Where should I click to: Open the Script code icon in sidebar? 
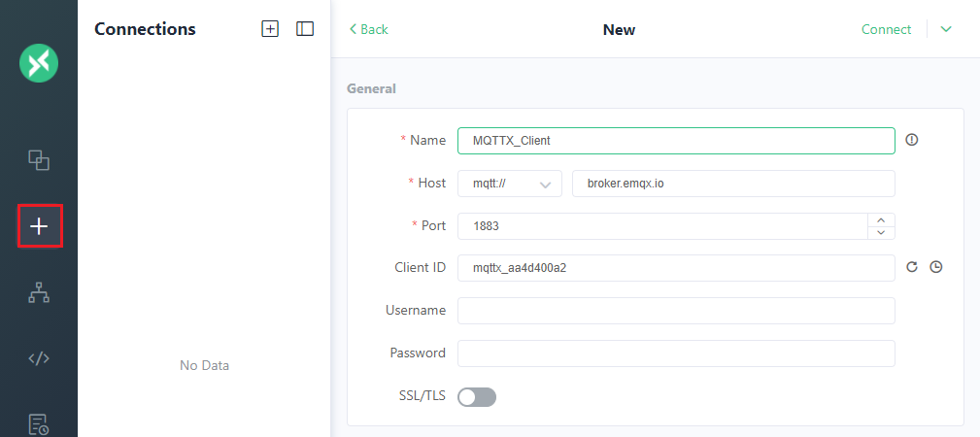click(39, 358)
